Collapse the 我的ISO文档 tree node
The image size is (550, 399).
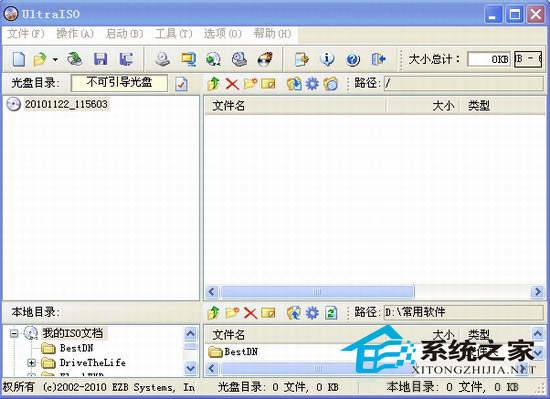[14, 333]
